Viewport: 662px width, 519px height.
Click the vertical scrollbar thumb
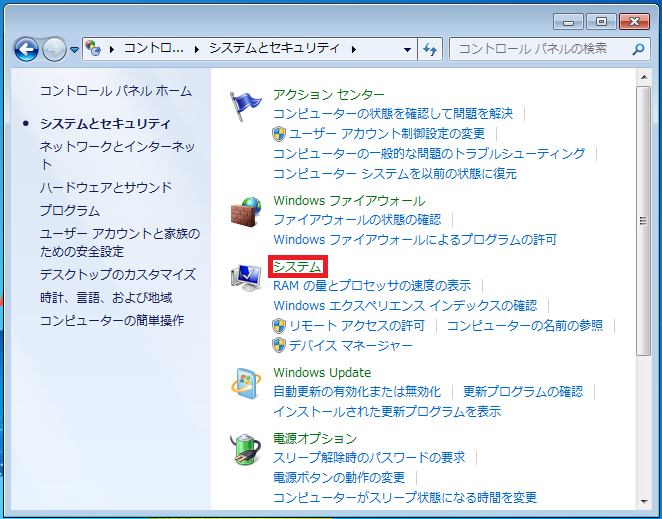643,220
